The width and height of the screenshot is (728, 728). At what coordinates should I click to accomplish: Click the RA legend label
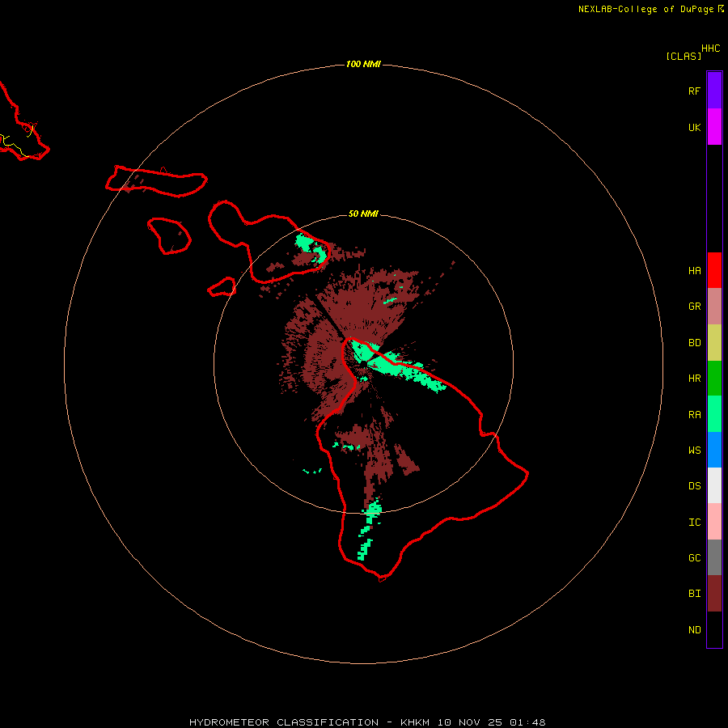[694, 415]
